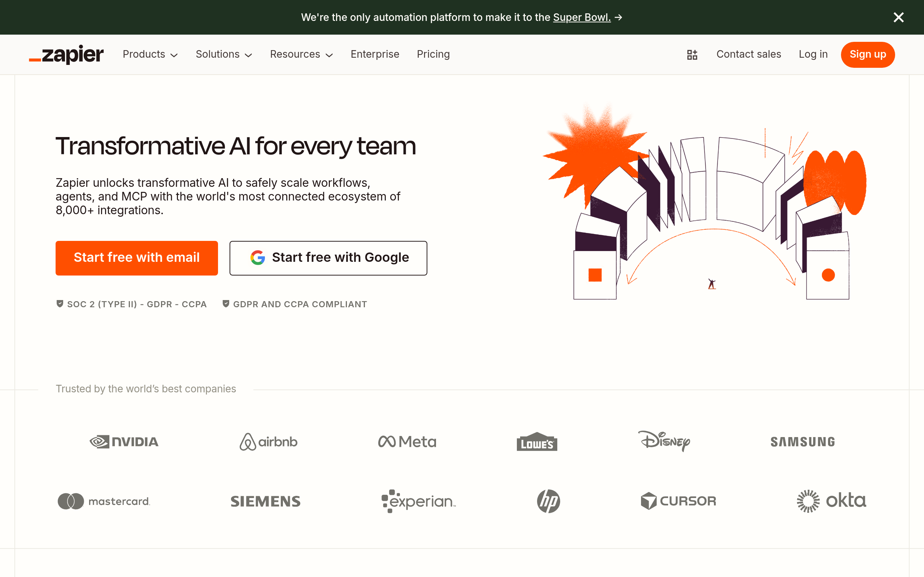The height and width of the screenshot is (577, 924).
Task: Click the Log in link
Action: (x=813, y=54)
